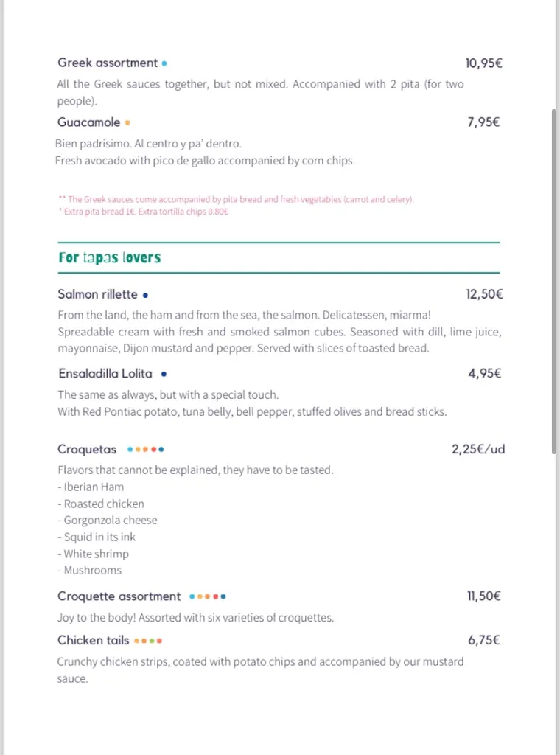Click the dot next to Ensaladilla Lolita

pos(163,374)
